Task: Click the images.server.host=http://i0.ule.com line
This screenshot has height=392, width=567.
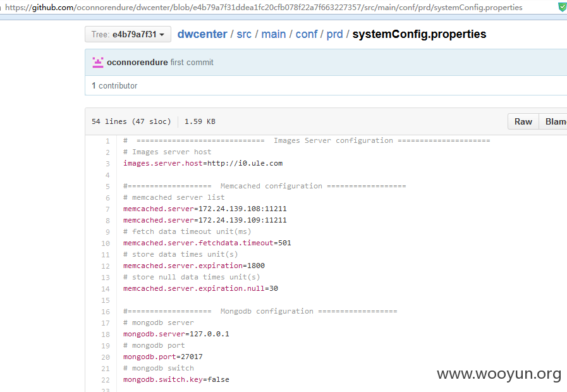Action: tap(203, 163)
